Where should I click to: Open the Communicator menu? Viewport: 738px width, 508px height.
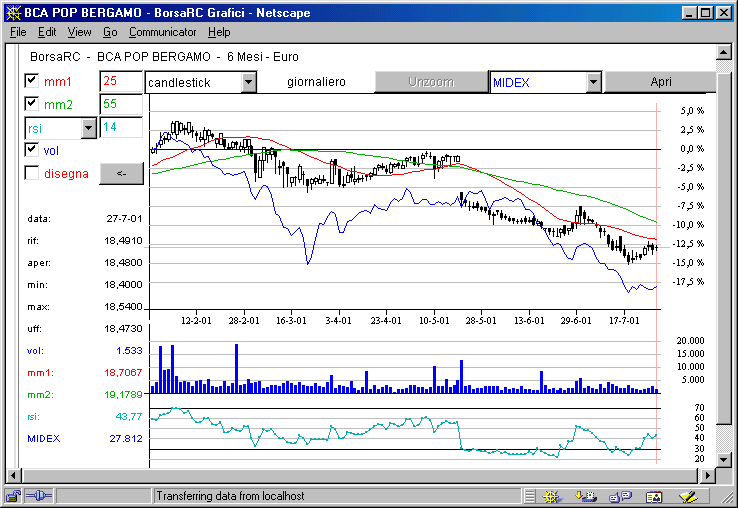(162, 32)
